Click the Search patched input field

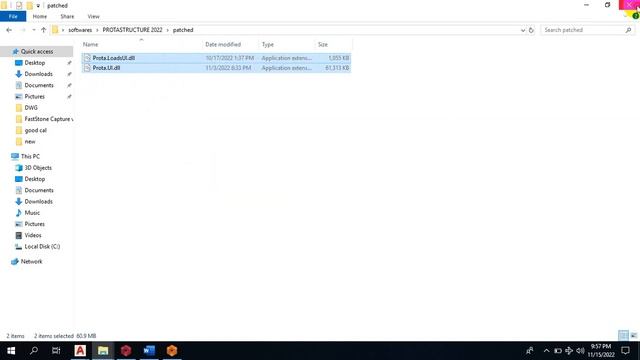tap(583, 30)
